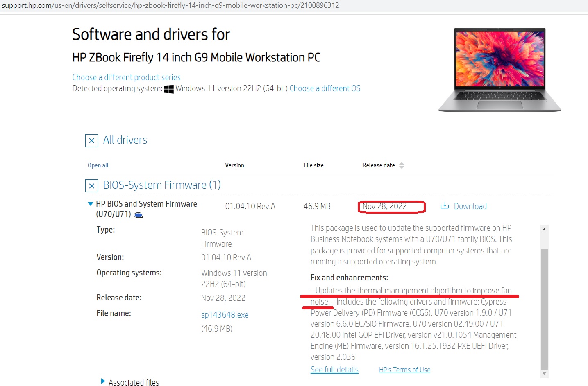Screen dimensions: 588x386
Task: Click the scrollbar up arrow in the details pane
Action: [x=545, y=229]
